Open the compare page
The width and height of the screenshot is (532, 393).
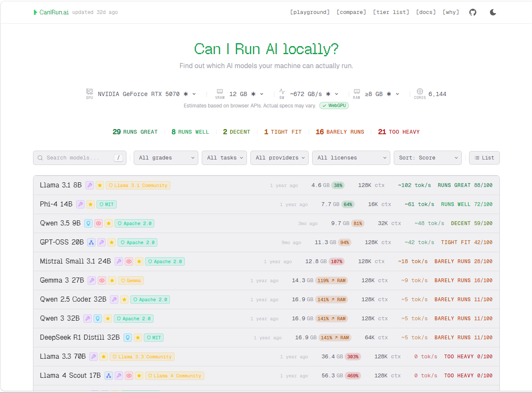pos(351,12)
